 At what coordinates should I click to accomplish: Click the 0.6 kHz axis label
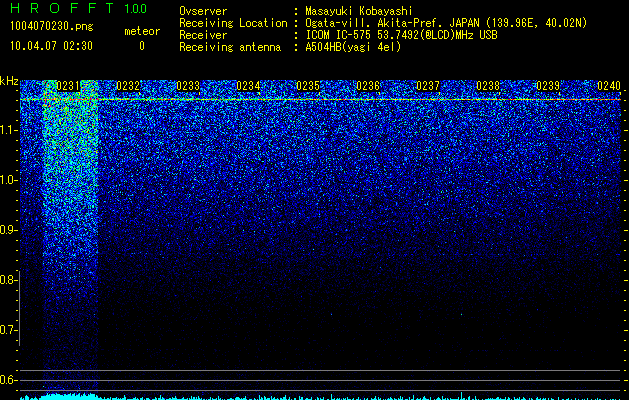(8, 380)
